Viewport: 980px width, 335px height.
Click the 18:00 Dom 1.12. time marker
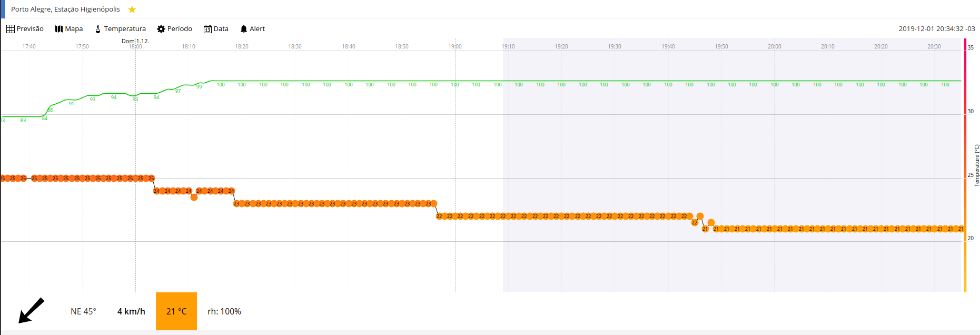coord(135,44)
